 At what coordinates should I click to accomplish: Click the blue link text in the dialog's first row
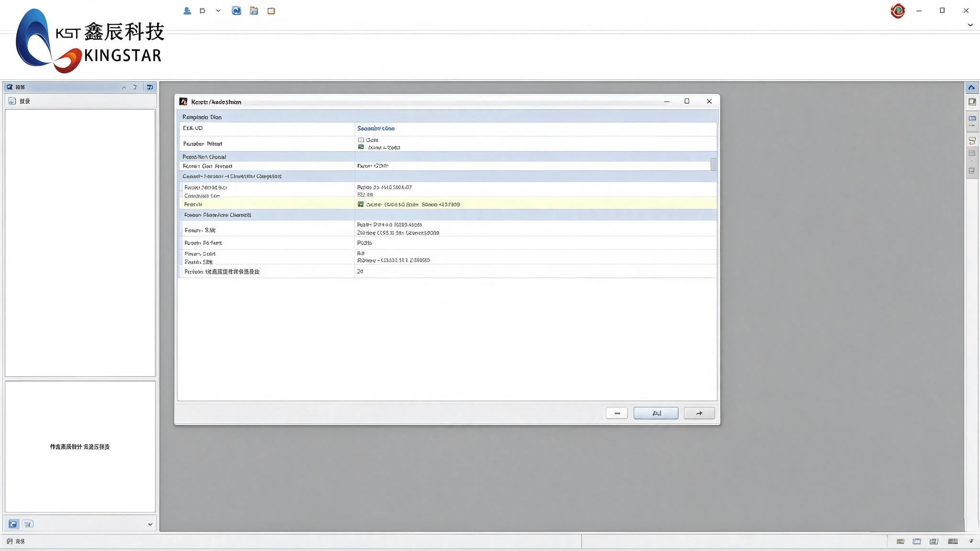[376, 128]
